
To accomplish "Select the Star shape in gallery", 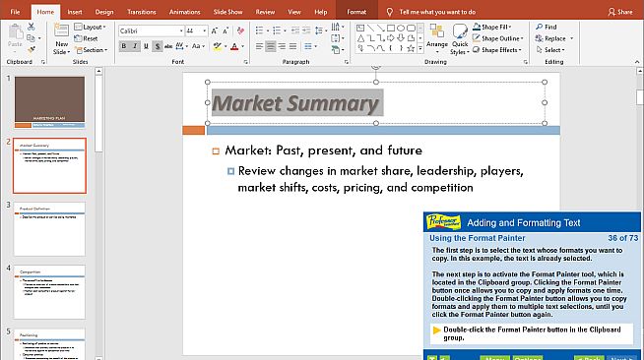I will click(411, 48).
